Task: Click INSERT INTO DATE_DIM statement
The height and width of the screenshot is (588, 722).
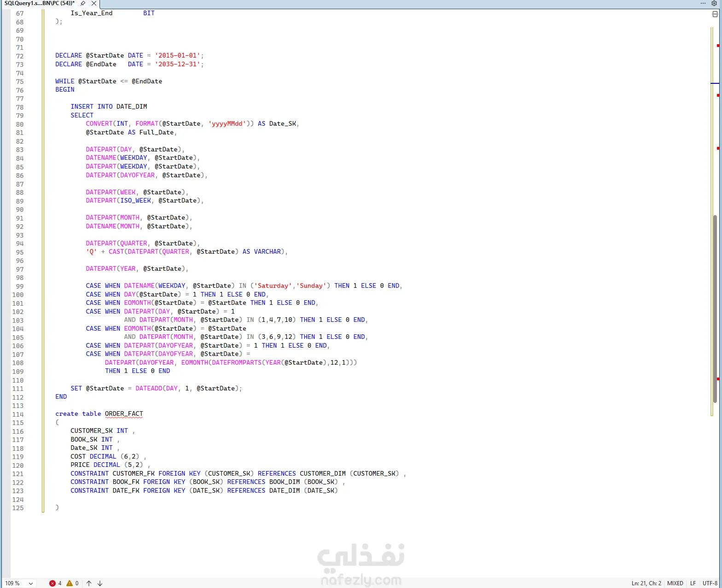Action: [109, 106]
